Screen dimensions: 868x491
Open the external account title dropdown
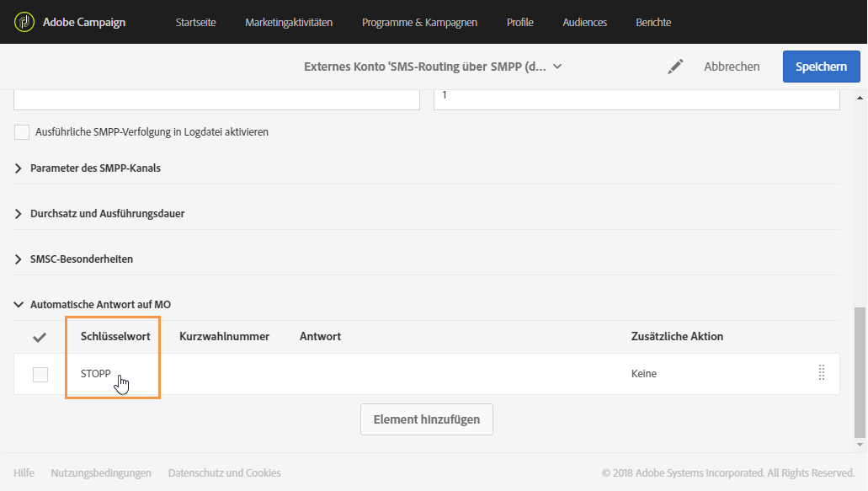pyautogui.click(x=557, y=67)
